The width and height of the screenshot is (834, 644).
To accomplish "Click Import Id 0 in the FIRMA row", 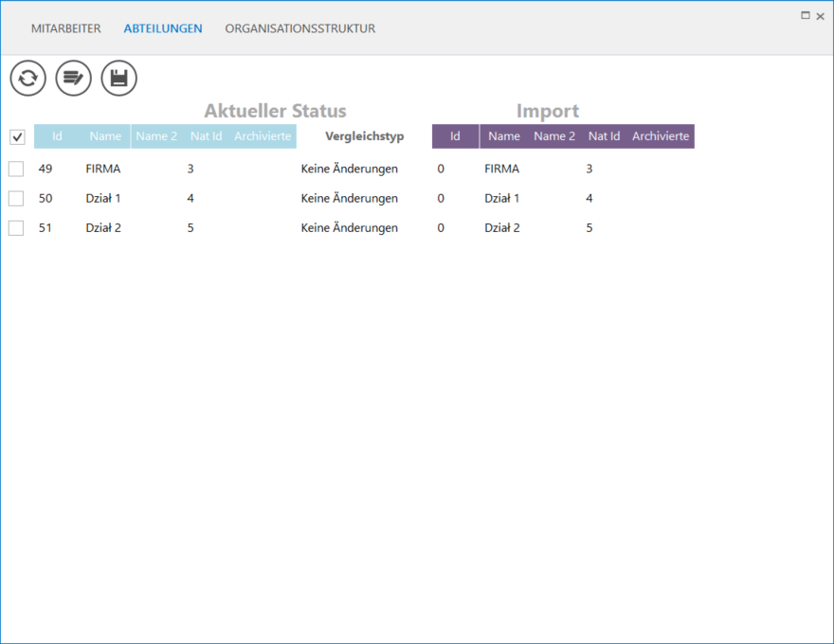I will (x=441, y=169).
